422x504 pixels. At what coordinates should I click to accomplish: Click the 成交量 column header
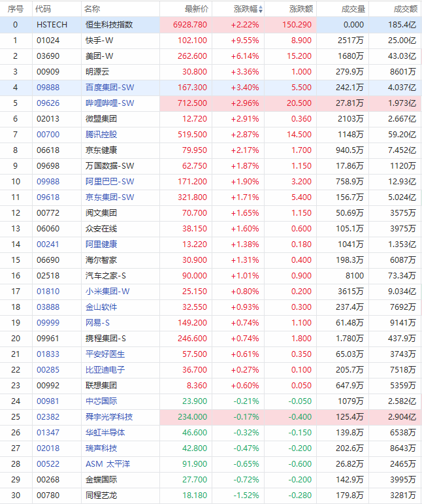tap(353, 9)
